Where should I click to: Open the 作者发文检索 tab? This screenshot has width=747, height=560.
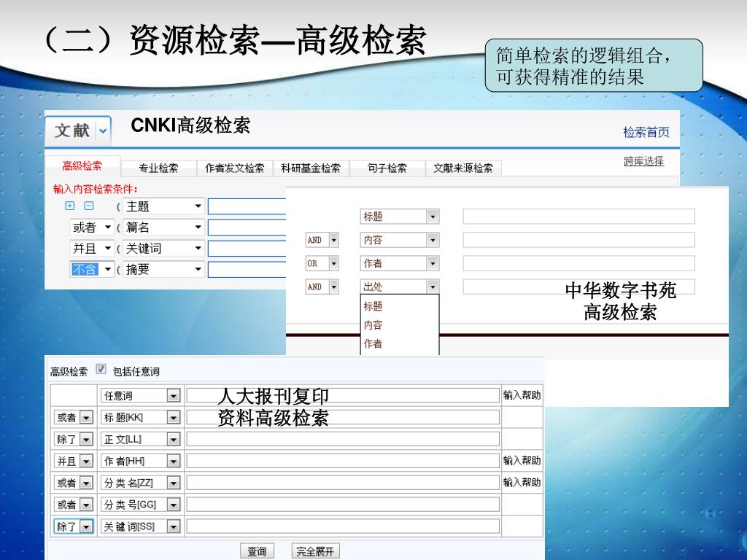[x=234, y=168]
